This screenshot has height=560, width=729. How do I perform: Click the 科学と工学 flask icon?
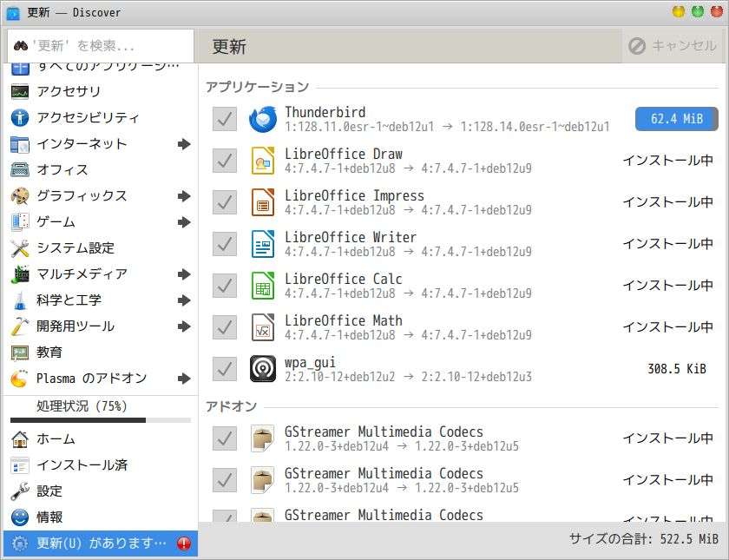[20, 300]
